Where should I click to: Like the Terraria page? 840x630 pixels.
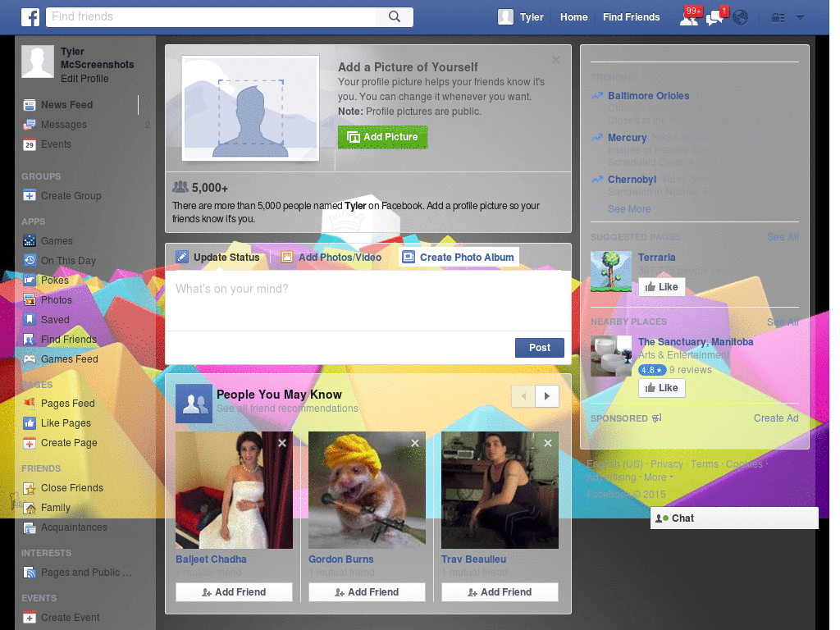tap(662, 287)
